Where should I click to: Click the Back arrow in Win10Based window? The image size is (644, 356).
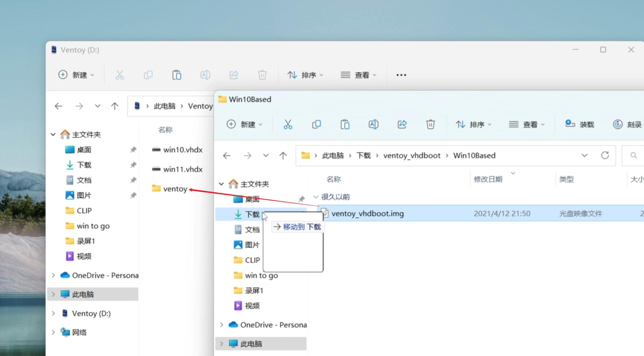tap(227, 155)
